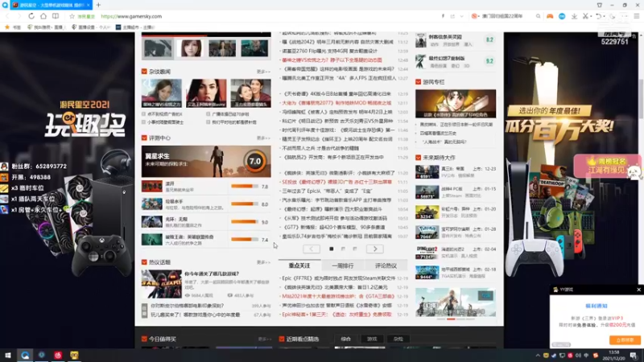Screen dimensions: 644x362
Task: Close the YY游戏 popup window
Action: click(638, 290)
